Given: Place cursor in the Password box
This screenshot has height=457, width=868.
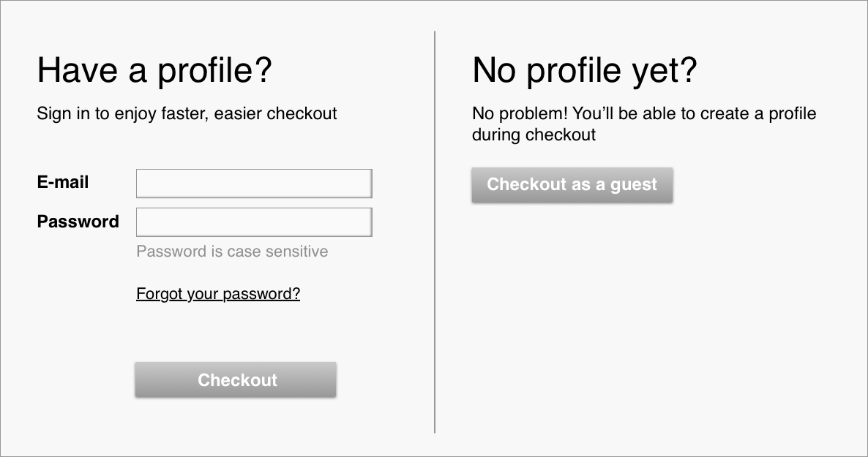Looking at the screenshot, I should coord(254,222).
